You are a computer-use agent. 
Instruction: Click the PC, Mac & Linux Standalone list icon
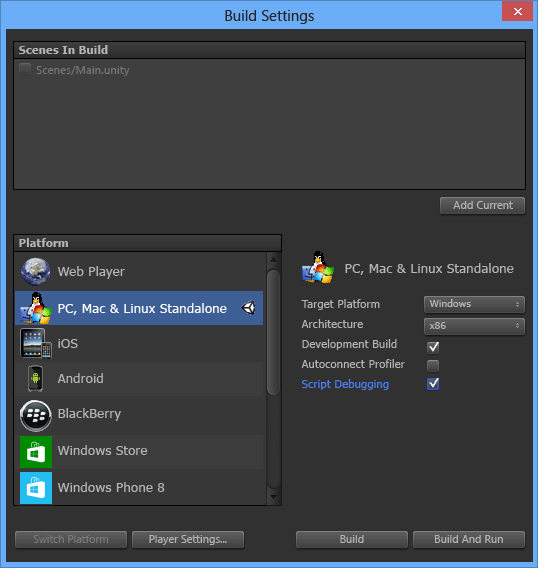click(35, 308)
